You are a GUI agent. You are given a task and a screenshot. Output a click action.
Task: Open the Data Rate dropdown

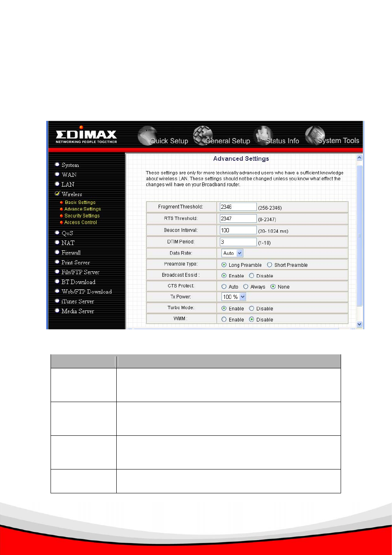click(233, 253)
